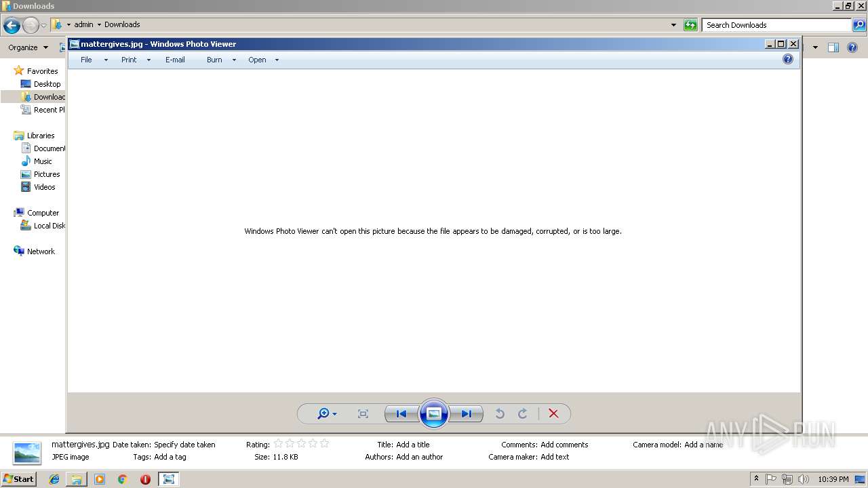Open the Print menu
868x488 pixels.
(129, 60)
